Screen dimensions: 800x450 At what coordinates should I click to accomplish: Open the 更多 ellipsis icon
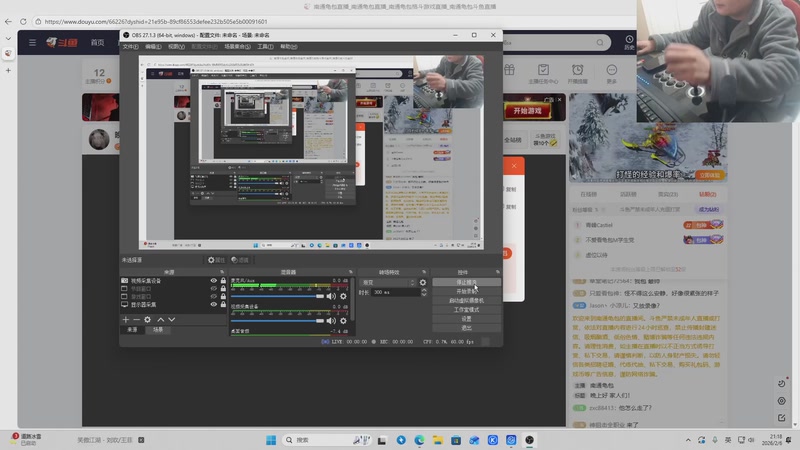612,70
